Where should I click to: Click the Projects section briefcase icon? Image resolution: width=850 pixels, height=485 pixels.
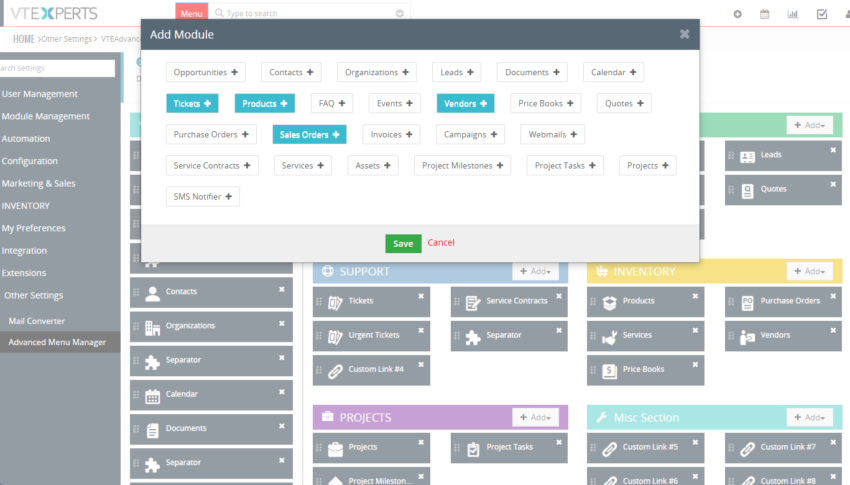click(327, 416)
